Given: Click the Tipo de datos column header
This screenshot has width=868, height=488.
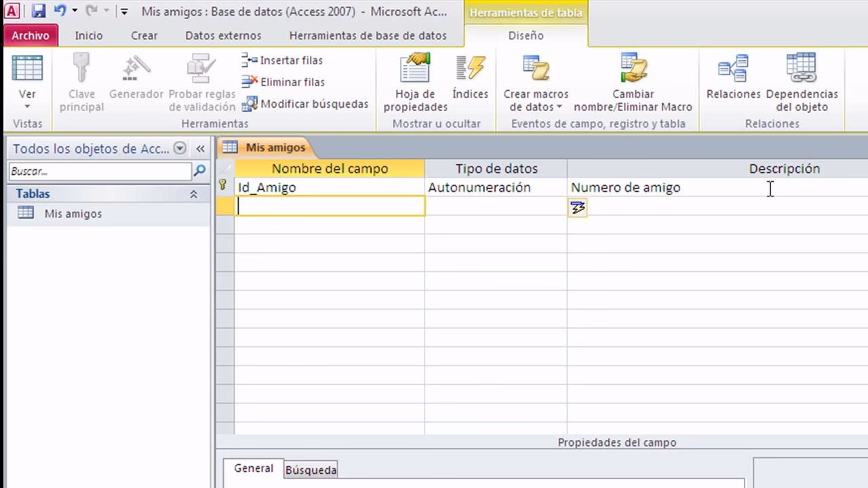Looking at the screenshot, I should (x=496, y=169).
